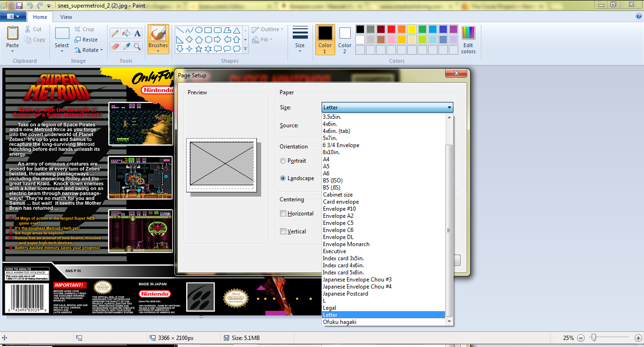Open the Rotate dropdown
This screenshot has width=644, height=347.
(x=89, y=50)
